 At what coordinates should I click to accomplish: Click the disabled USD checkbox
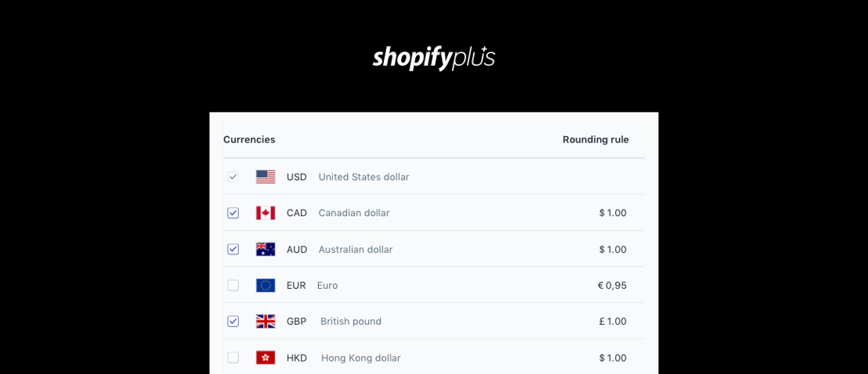(233, 177)
